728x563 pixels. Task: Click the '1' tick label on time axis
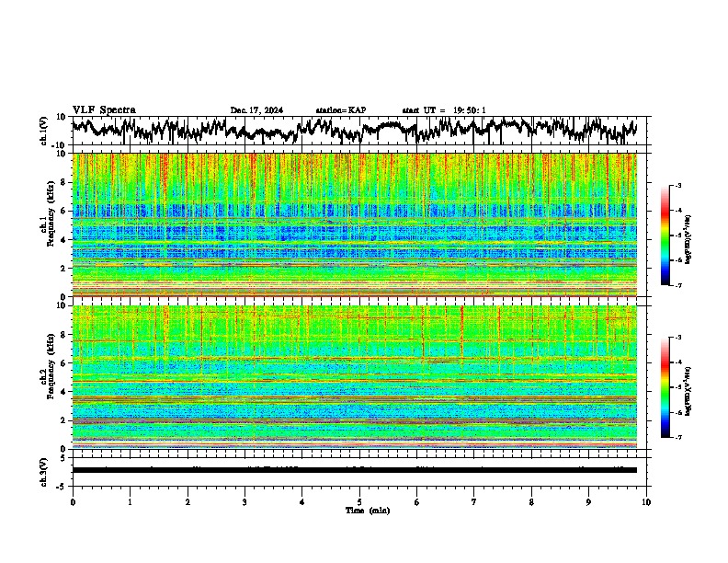click(x=130, y=502)
